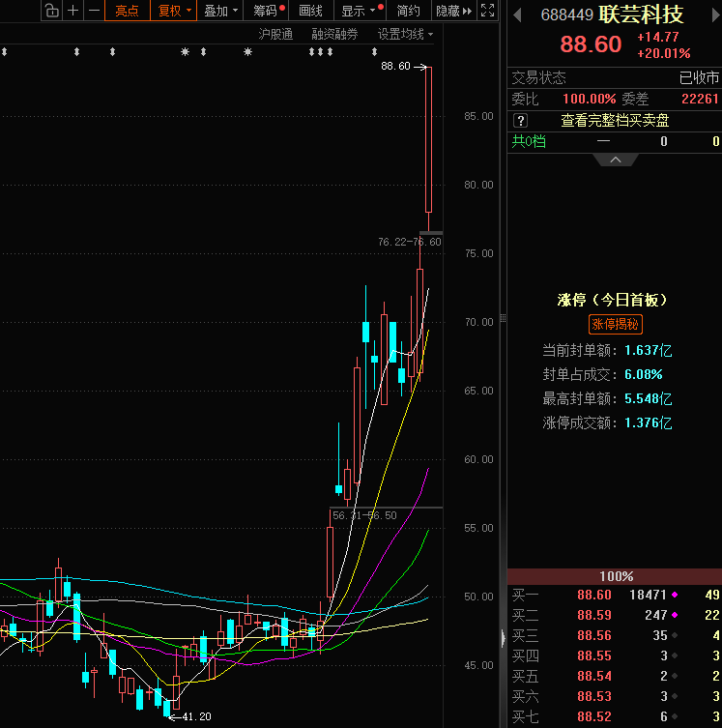722x728 pixels.
Task: Select the 画线 drawing tool
Action: (x=311, y=11)
